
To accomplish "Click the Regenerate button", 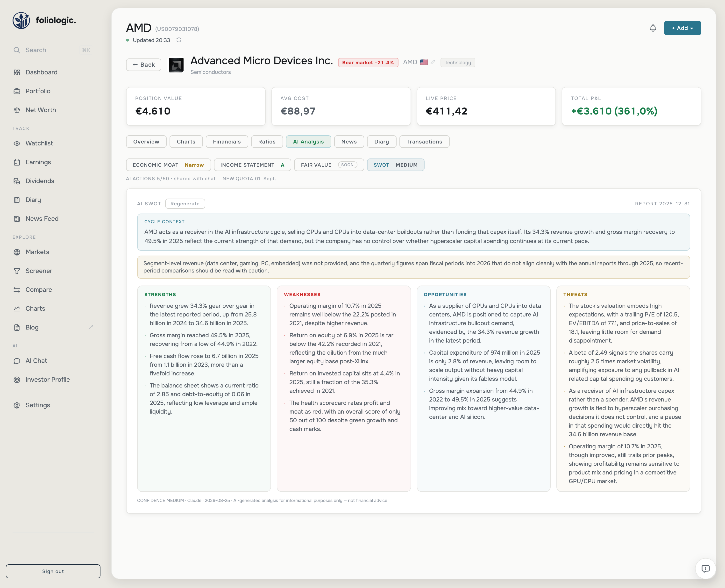I will tap(185, 204).
